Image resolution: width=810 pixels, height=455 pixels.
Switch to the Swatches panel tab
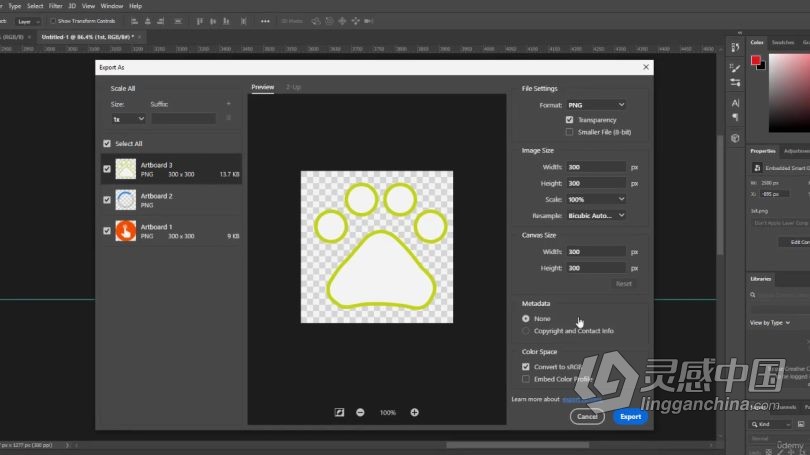pos(783,42)
